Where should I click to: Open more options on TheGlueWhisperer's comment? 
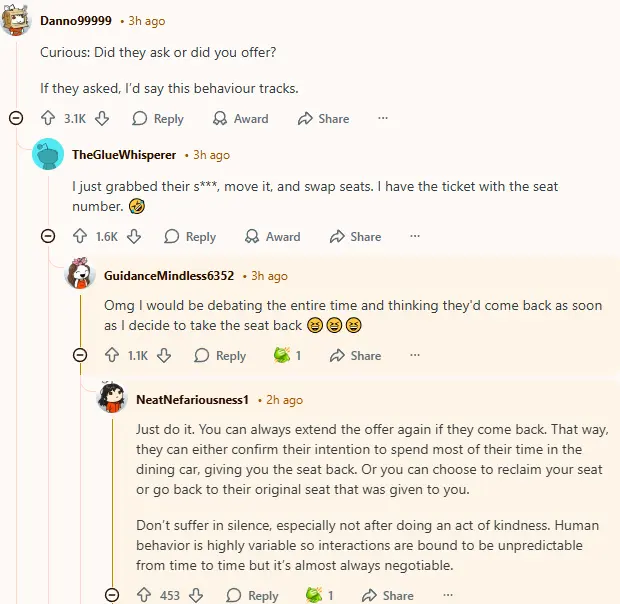click(415, 237)
